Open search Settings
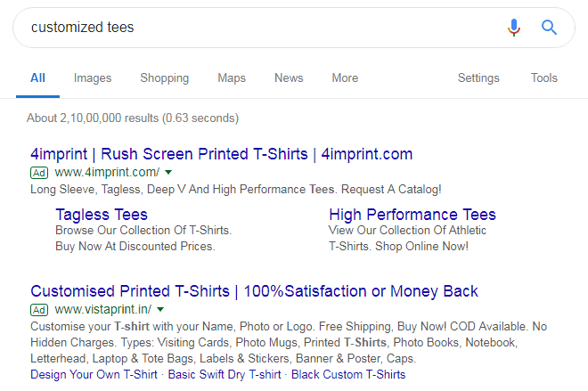The width and height of the screenshot is (588, 391). pos(478,78)
